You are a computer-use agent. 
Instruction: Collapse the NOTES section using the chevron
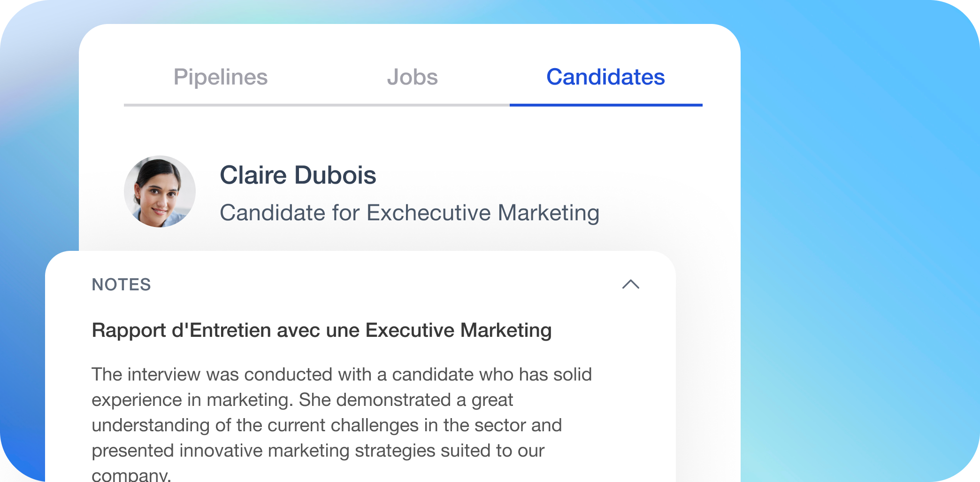(x=631, y=285)
